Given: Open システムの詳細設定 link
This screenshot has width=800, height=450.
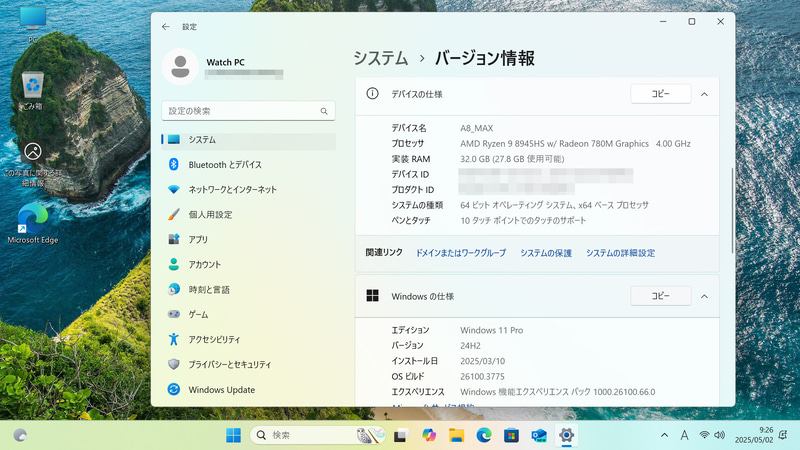Looking at the screenshot, I should [x=620, y=253].
